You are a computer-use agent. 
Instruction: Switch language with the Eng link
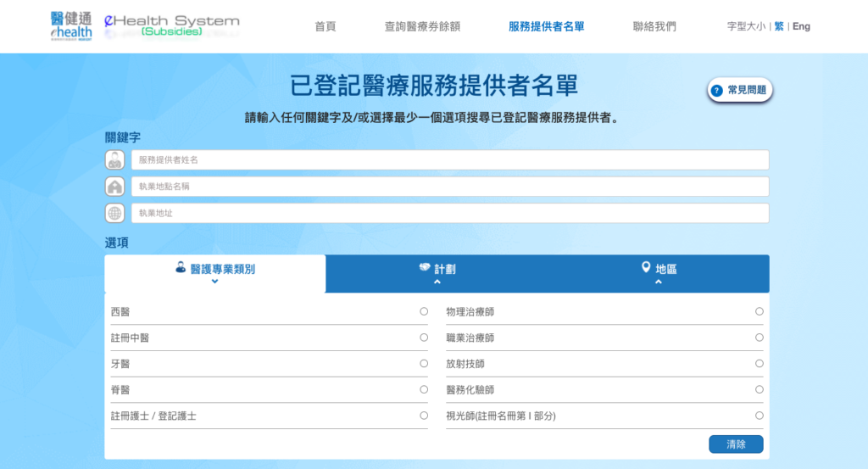click(801, 26)
